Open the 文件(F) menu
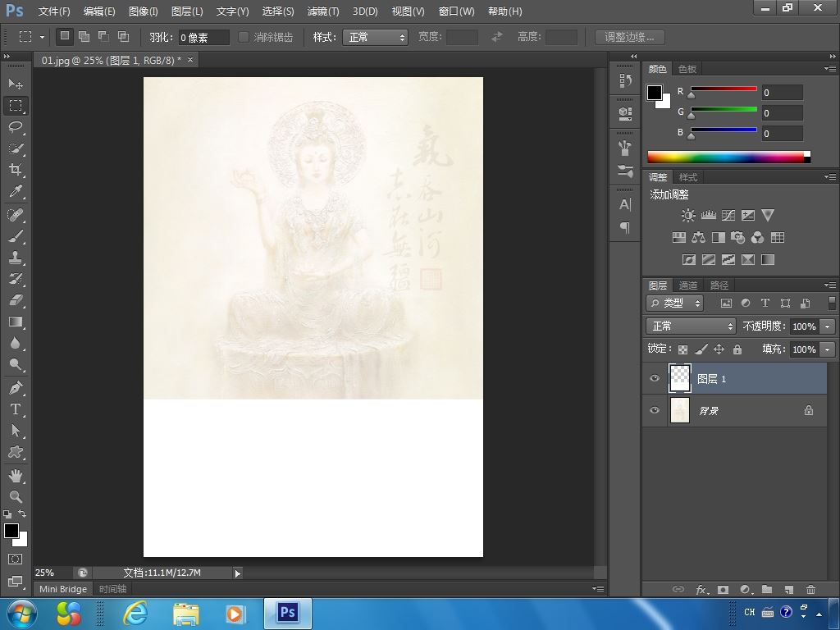 point(54,11)
